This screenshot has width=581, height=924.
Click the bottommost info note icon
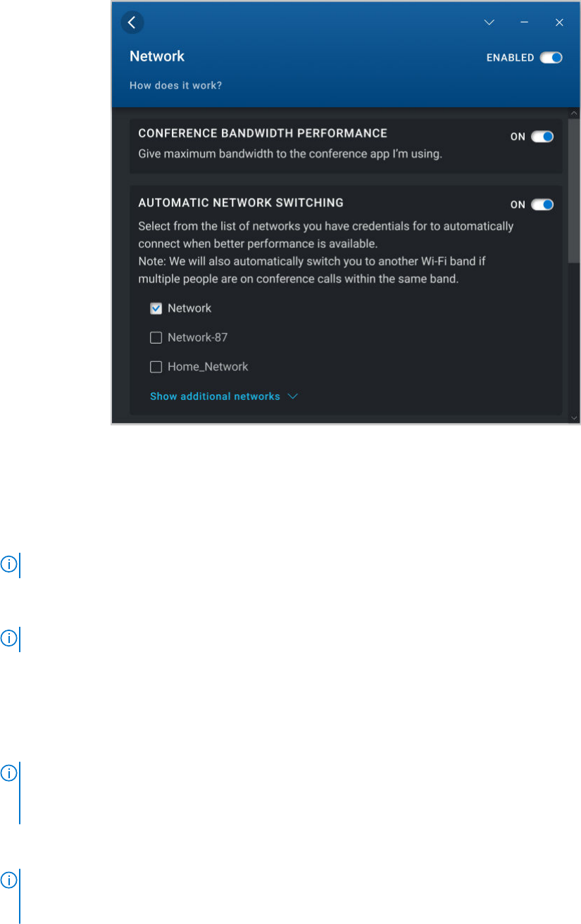(9, 880)
